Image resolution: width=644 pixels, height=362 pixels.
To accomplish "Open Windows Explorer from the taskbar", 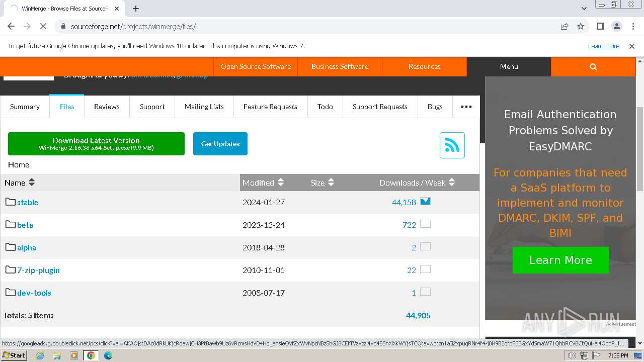I will pos(57,355).
